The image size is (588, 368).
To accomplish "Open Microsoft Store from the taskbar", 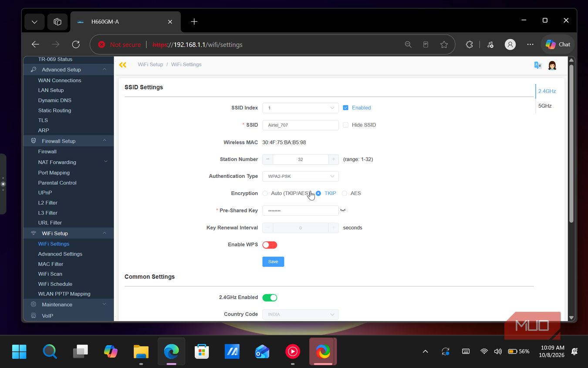I will pos(201,351).
